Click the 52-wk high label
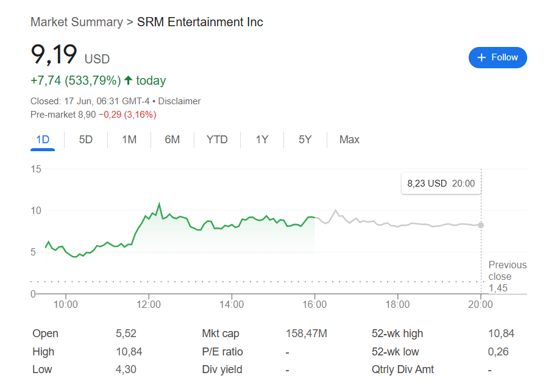Image resolution: width=554 pixels, height=392 pixels. [x=397, y=333]
